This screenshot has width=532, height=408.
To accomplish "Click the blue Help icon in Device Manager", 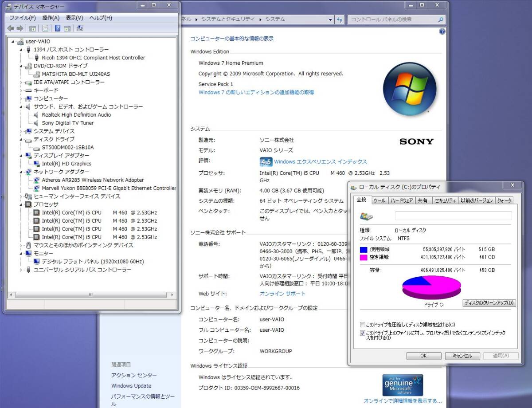I will coord(58,28).
